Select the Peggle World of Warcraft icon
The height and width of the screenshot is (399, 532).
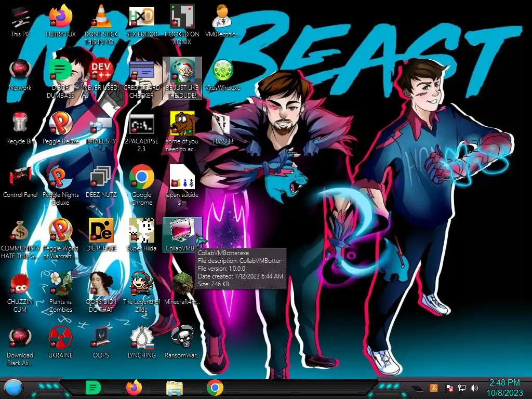click(x=60, y=240)
